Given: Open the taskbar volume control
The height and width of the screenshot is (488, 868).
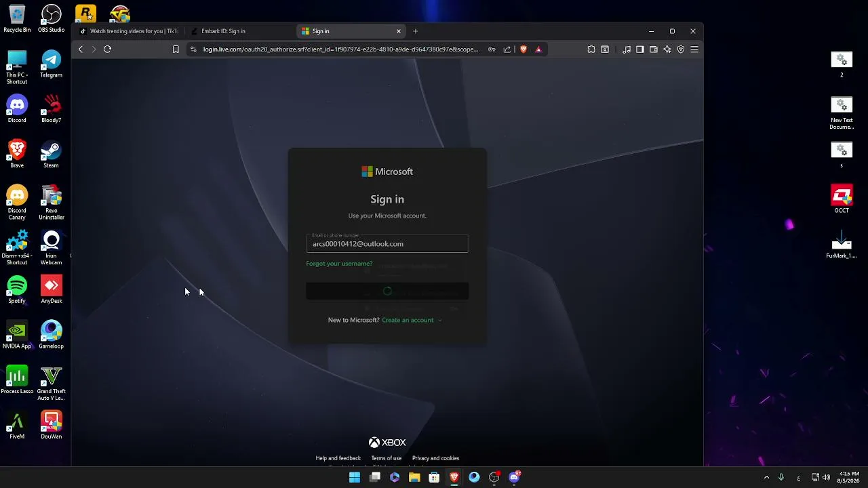Looking at the screenshot, I should coord(826,477).
